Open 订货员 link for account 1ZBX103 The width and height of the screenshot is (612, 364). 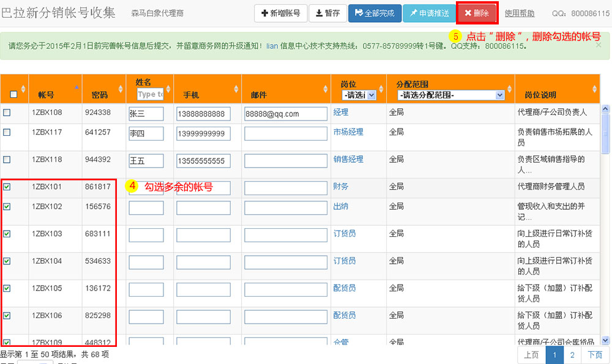[344, 234]
